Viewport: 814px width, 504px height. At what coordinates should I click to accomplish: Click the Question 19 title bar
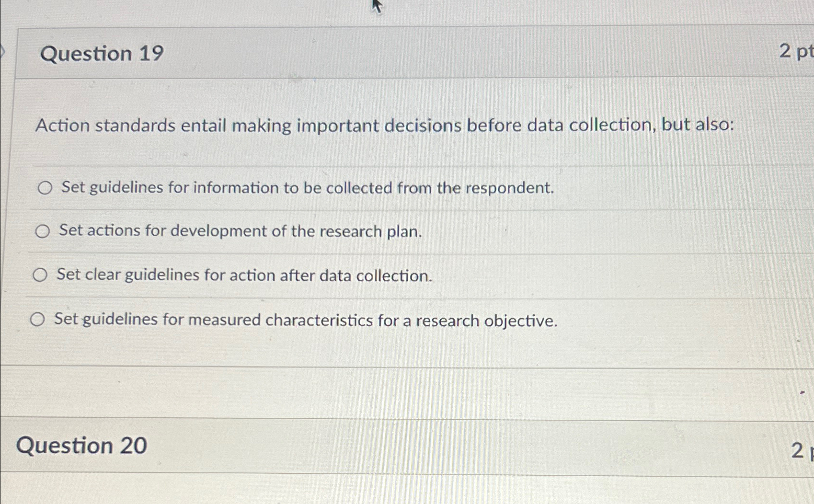(x=383, y=53)
